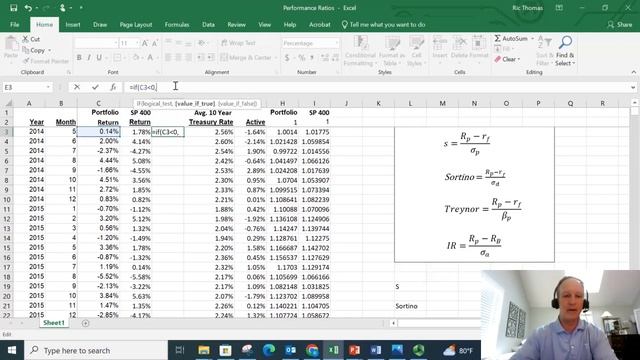This screenshot has width=640, height=360.
Task: Select column H header
Action: (x=282, y=103)
